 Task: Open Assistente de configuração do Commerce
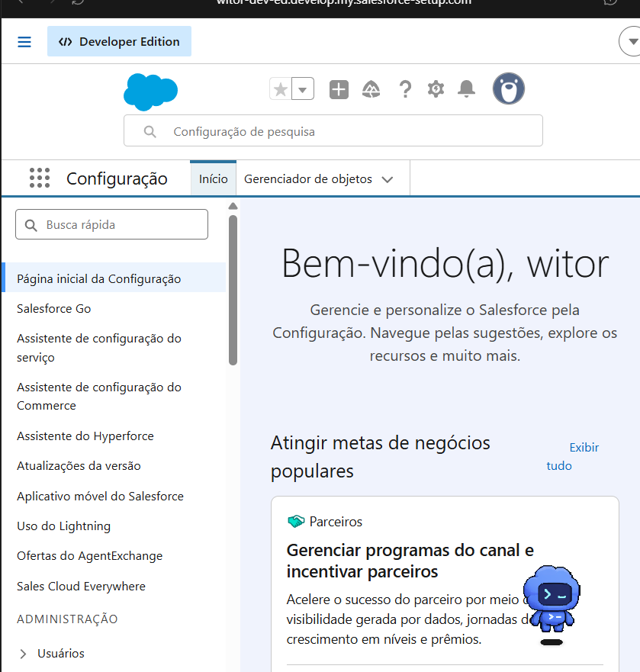point(99,397)
